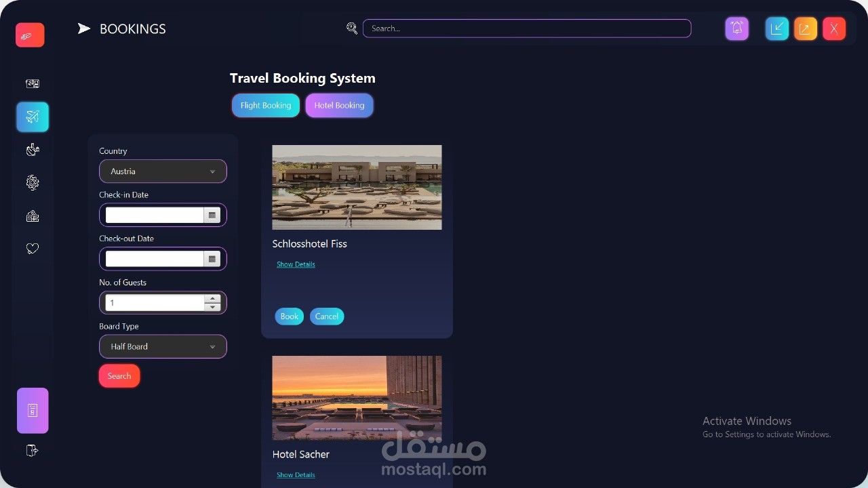Image resolution: width=868 pixels, height=488 pixels.
Task: Click the Check-out Date text field
Action: [155, 259]
